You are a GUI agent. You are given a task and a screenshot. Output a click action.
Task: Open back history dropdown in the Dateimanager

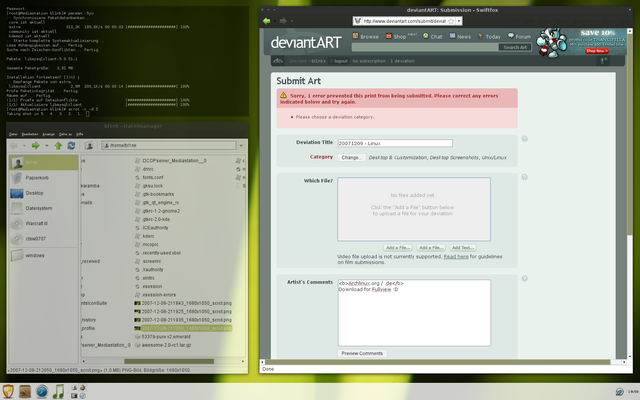24,146
